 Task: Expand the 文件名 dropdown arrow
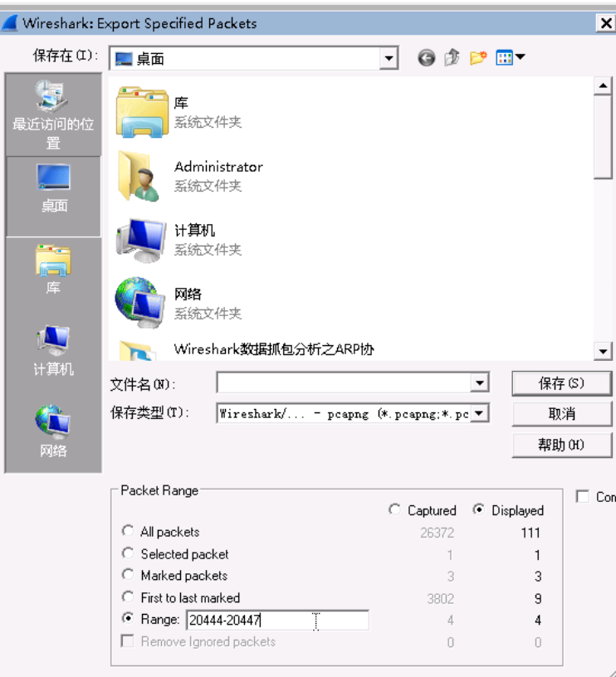coord(480,382)
